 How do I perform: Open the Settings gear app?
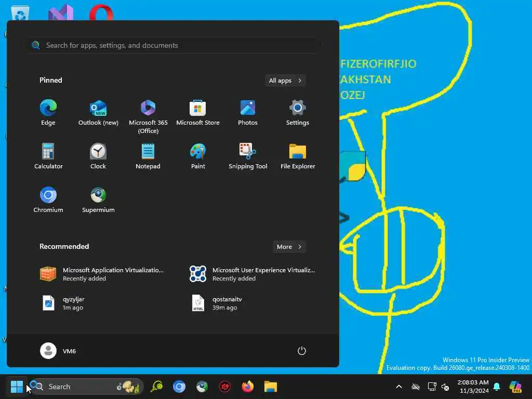(x=298, y=113)
